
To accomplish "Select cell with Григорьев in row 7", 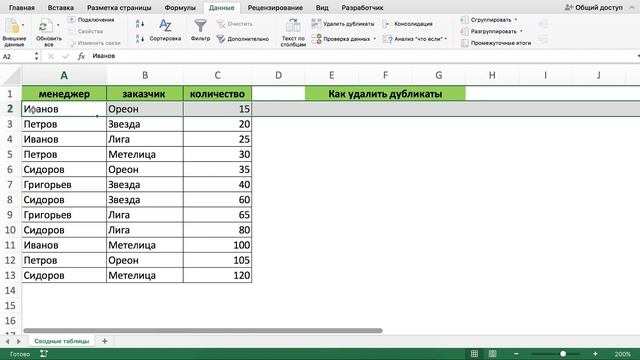I will tap(64, 184).
